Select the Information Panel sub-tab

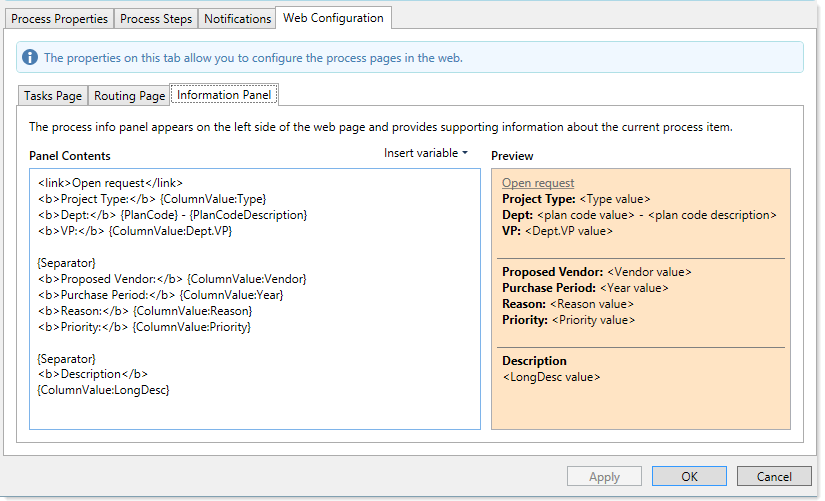pos(223,95)
